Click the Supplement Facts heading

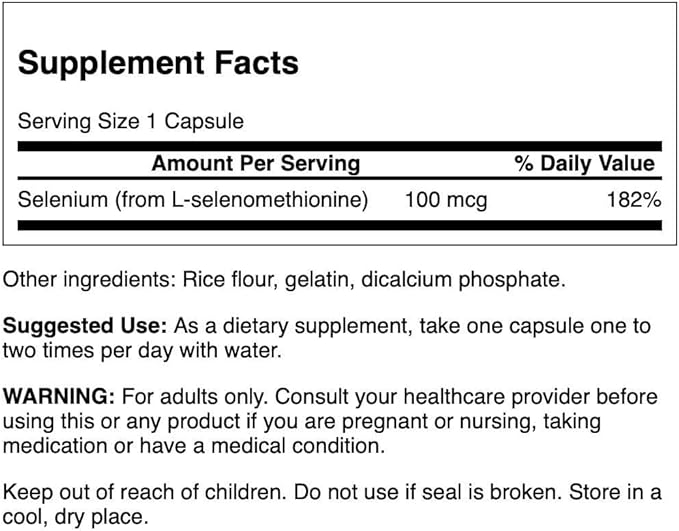coord(158,63)
